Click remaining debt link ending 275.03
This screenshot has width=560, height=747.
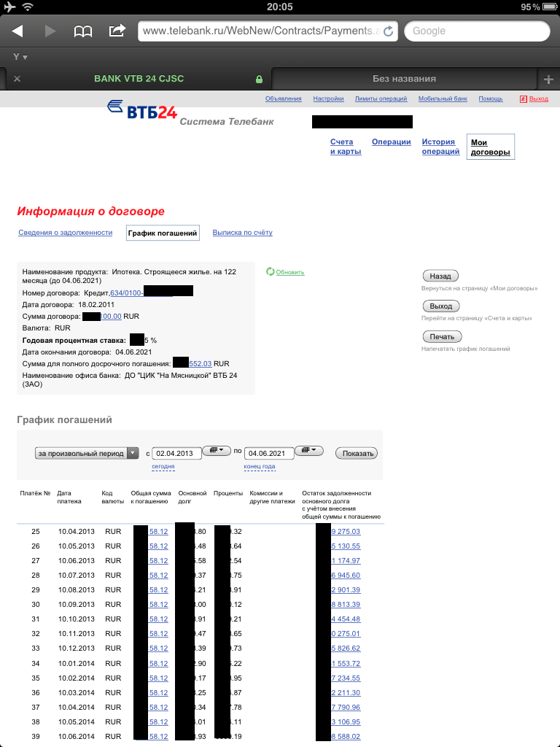[346, 531]
